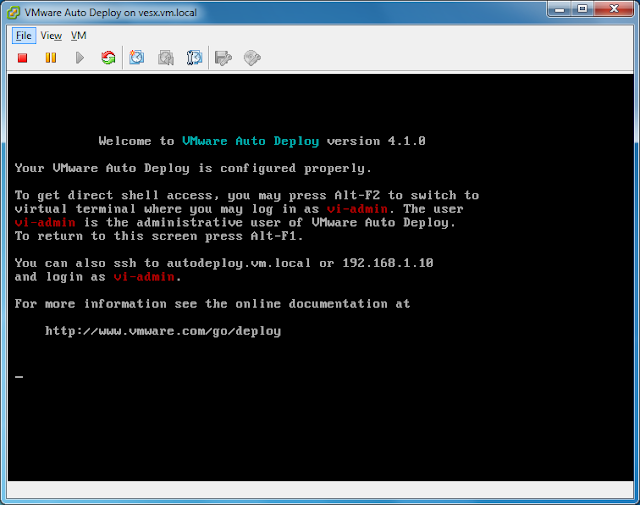
Task: Power off VM with red stop icon
Action: pos(22,58)
